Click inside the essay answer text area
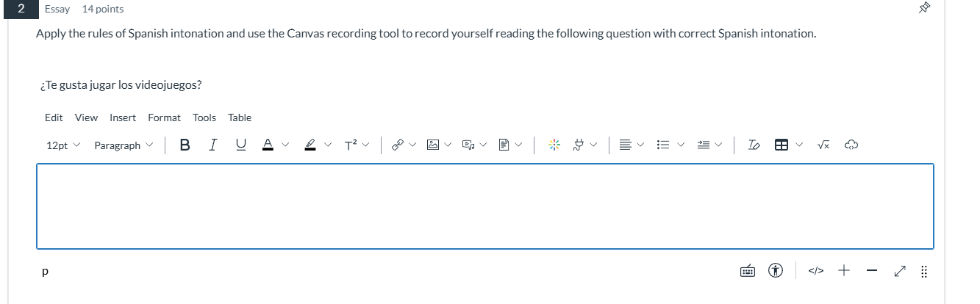The width and height of the screenshot is (980, 304). 485,206
